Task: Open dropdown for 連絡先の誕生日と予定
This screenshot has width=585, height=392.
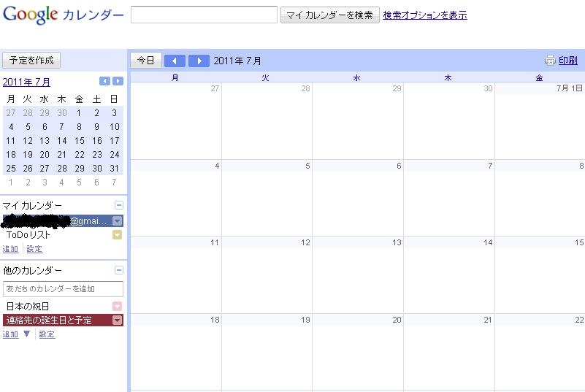Action: (117, 320)
